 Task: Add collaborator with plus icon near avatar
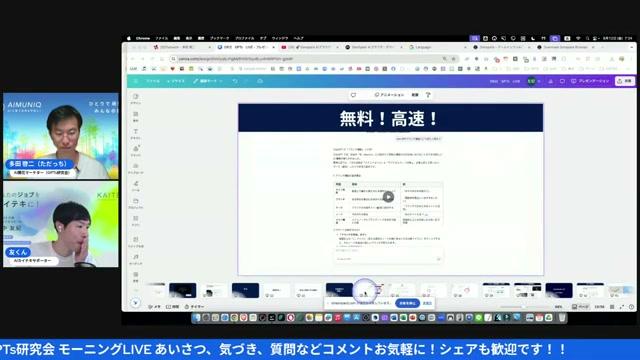coord(539,81)
